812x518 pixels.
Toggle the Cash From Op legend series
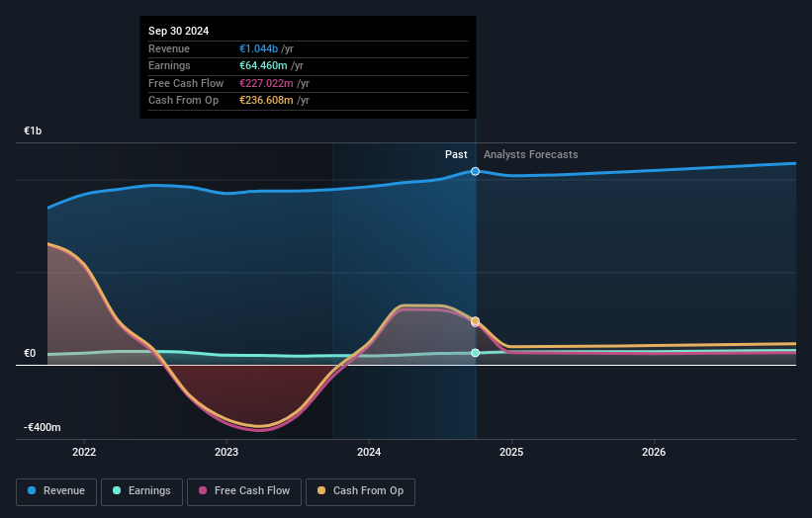coord(360,491)
